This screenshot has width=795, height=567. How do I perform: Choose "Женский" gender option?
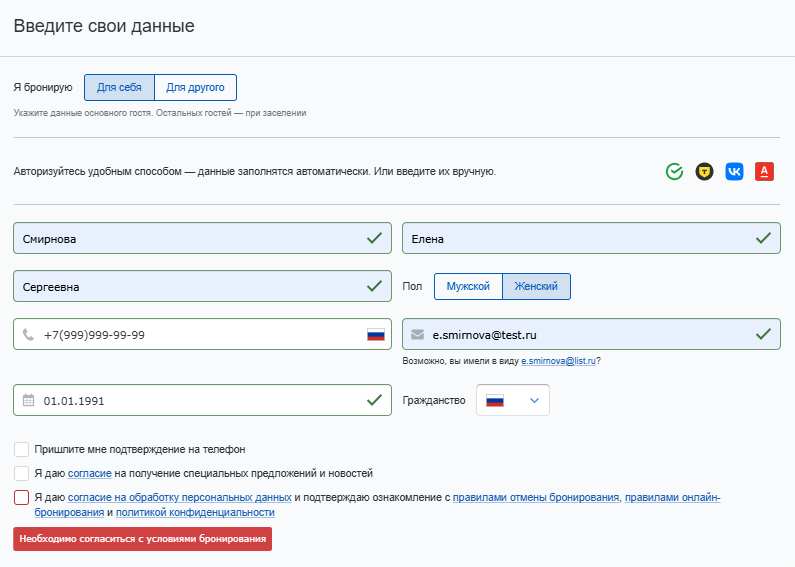(536, 287)
